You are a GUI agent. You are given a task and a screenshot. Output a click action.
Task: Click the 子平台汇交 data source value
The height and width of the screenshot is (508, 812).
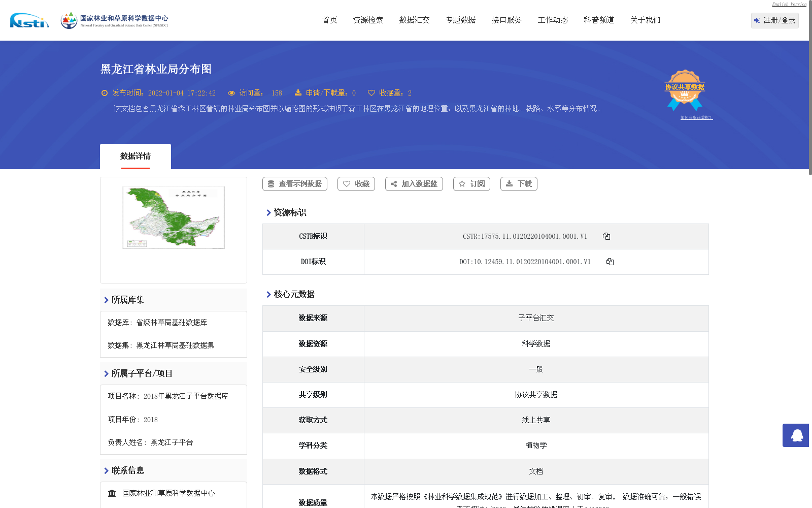coord(536,318)
